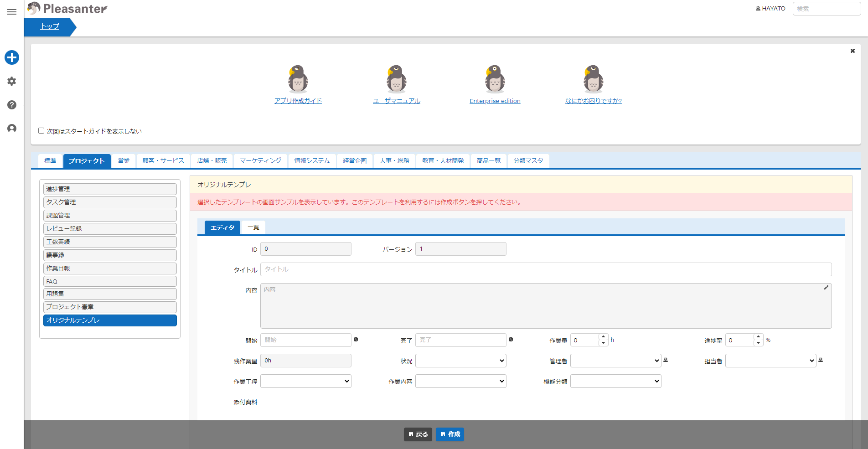Open the date picker clock icon for 完了

511,340
